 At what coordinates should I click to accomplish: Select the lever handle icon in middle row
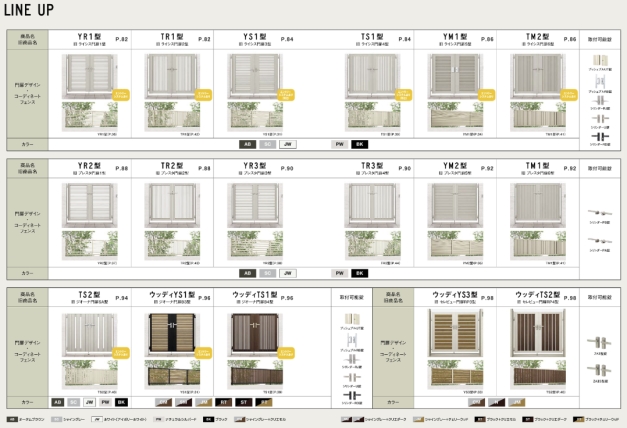600,213
